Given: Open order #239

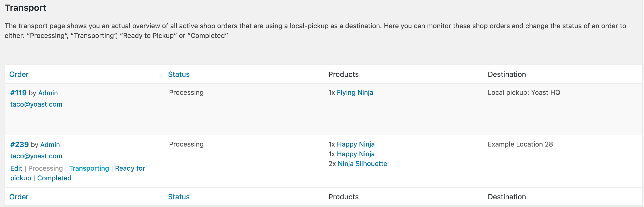Looking at the screenshot, I should [19, 144].
